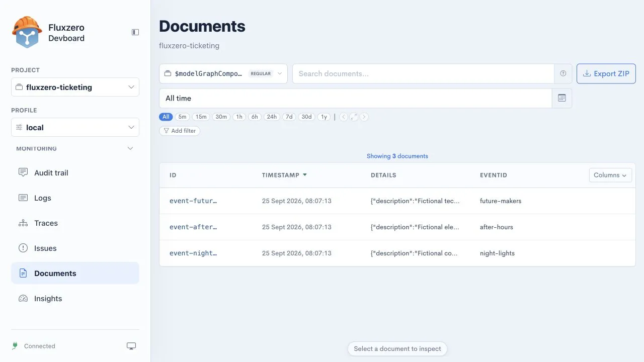644x362 pixels.
Task: Open the calendar date picker icon
Action: click(562, 98)
